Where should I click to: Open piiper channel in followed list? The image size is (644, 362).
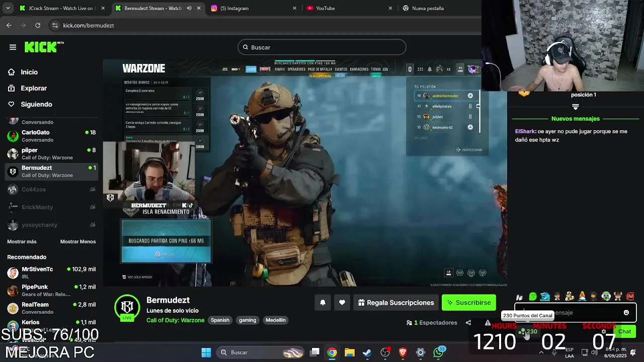pos(51,153)
